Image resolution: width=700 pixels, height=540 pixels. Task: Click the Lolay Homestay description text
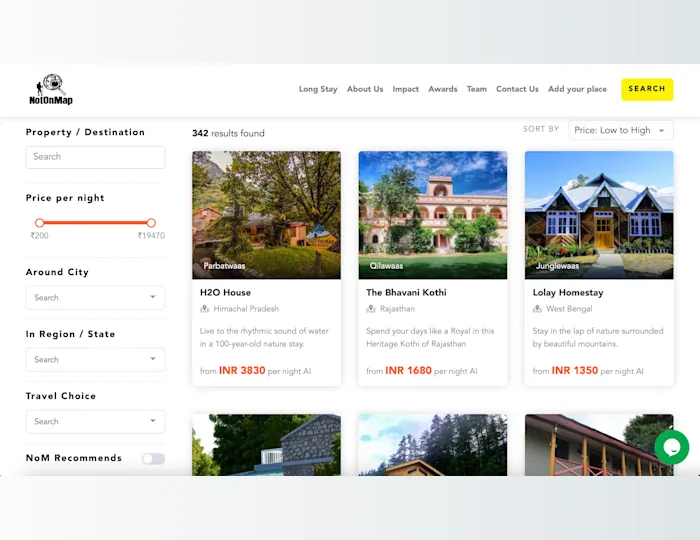pos(598,337)
